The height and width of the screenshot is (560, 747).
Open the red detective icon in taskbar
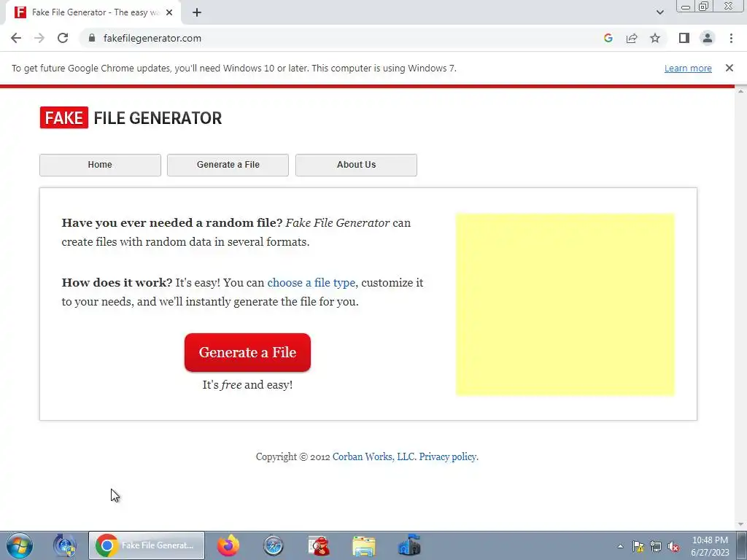coord(318,545)
